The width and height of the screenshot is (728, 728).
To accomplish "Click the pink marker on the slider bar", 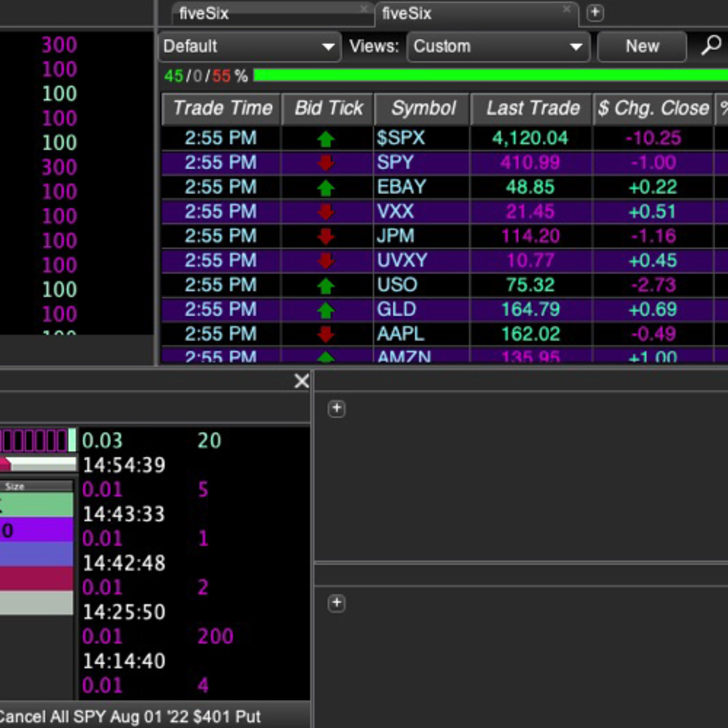I will tap(5, 464).
